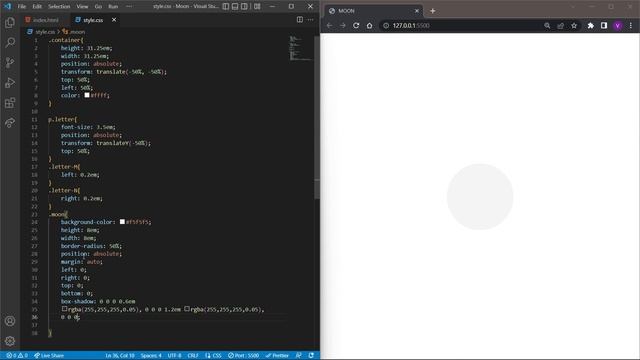Click Port : 5500 Live Server status
This screenshot has height=360, width=640.
[243, 356]
